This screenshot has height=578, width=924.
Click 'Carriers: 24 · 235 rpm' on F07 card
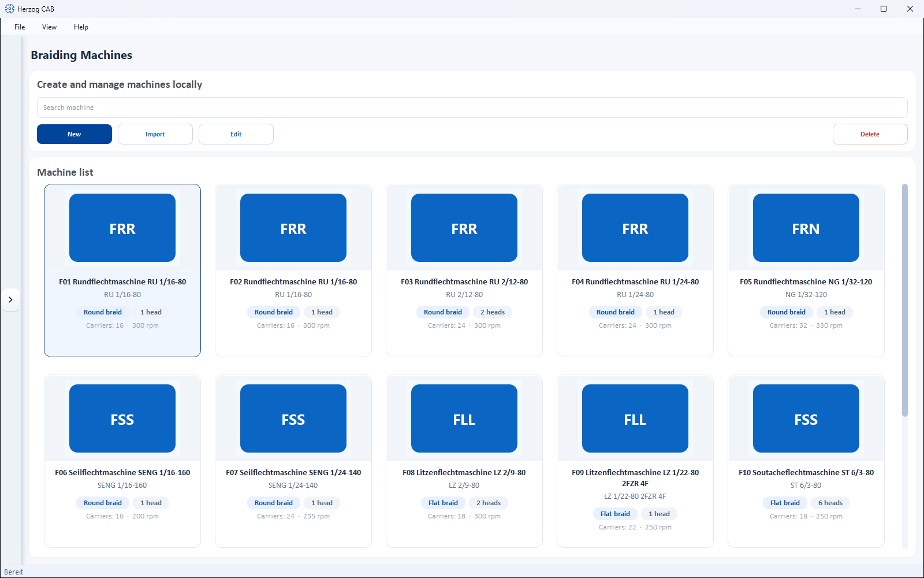293,517
